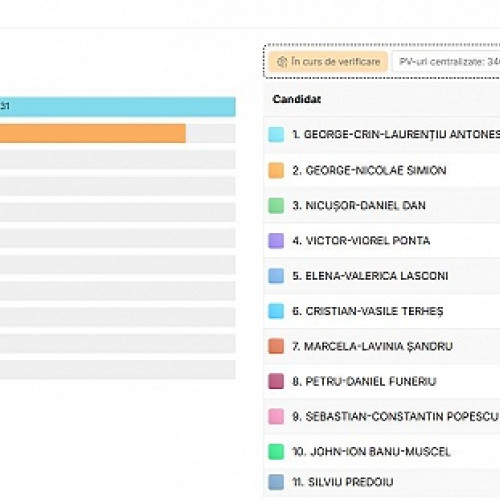Screen dimensions: 500x500
Task: Click the 'PV-uri centralizate' counter box
Action: (446, 62)
